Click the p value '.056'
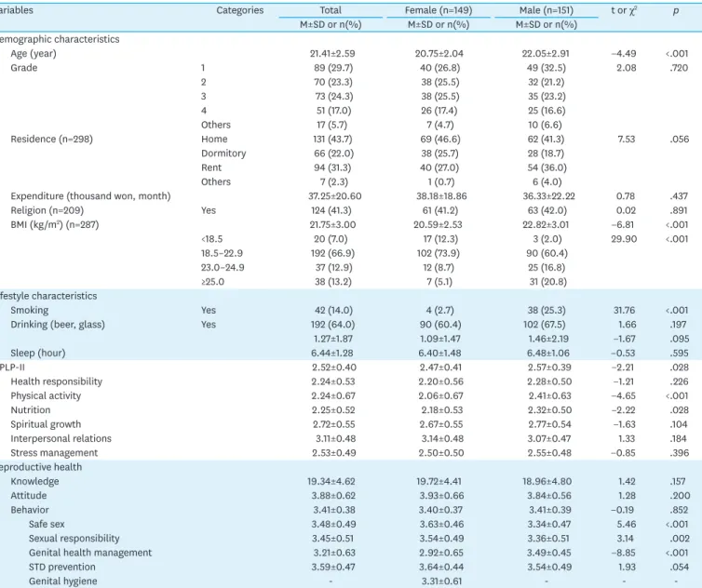This screenshot has width=702, height=588. 679,140
